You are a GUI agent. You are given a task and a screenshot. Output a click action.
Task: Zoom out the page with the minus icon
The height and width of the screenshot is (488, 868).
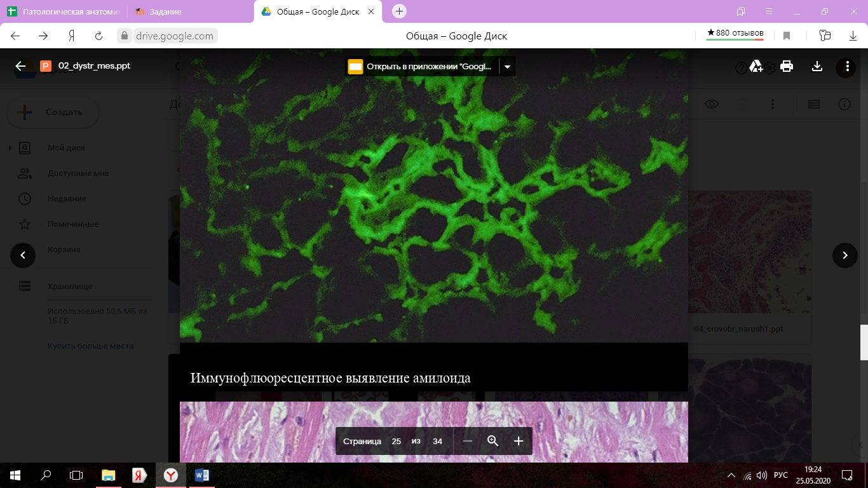468,441
